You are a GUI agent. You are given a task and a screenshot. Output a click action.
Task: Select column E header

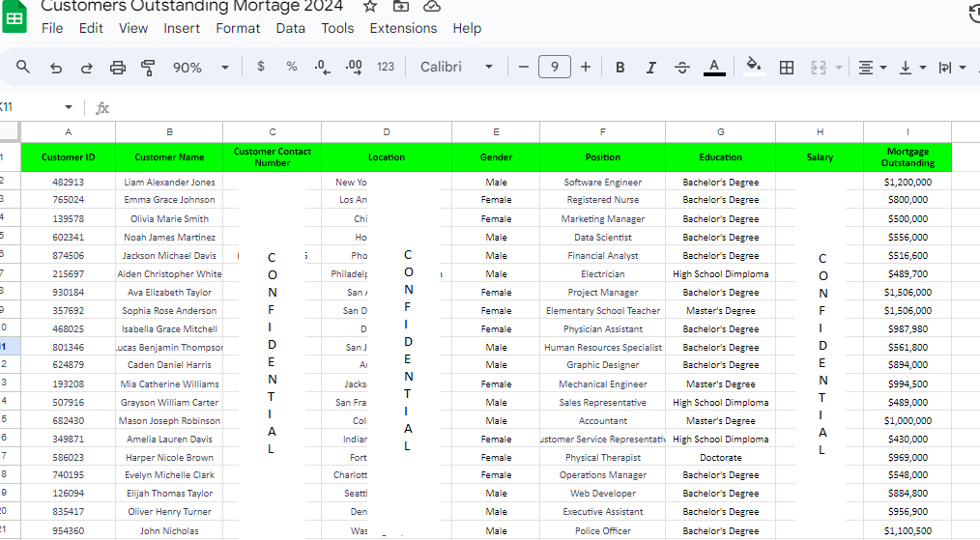tap(496, 132)
